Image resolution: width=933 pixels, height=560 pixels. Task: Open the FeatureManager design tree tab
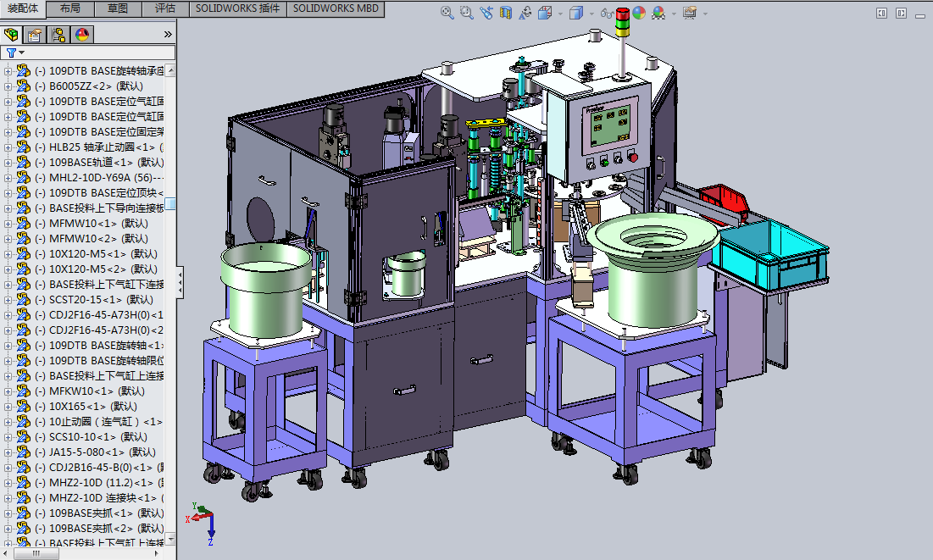[11, 35]
